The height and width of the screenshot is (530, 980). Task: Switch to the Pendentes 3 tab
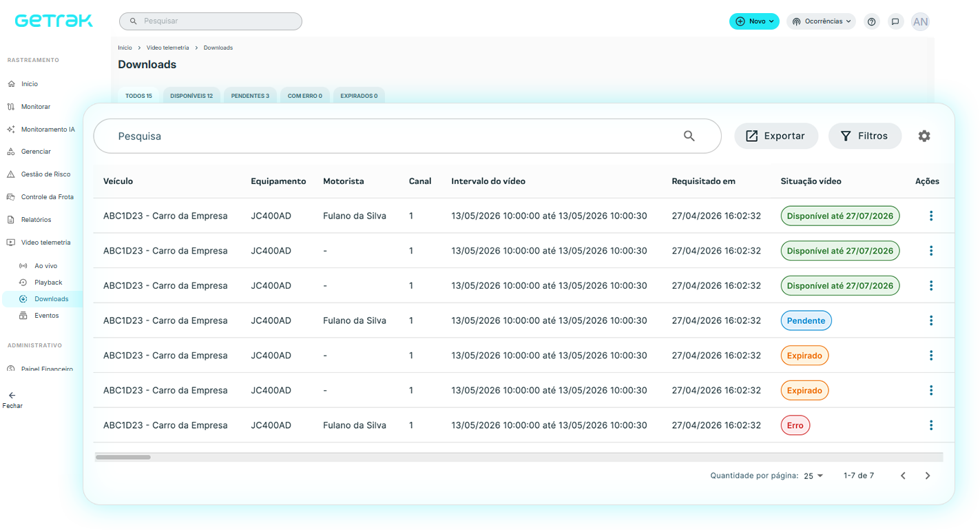pyautogui.click(x=250, y=96)
